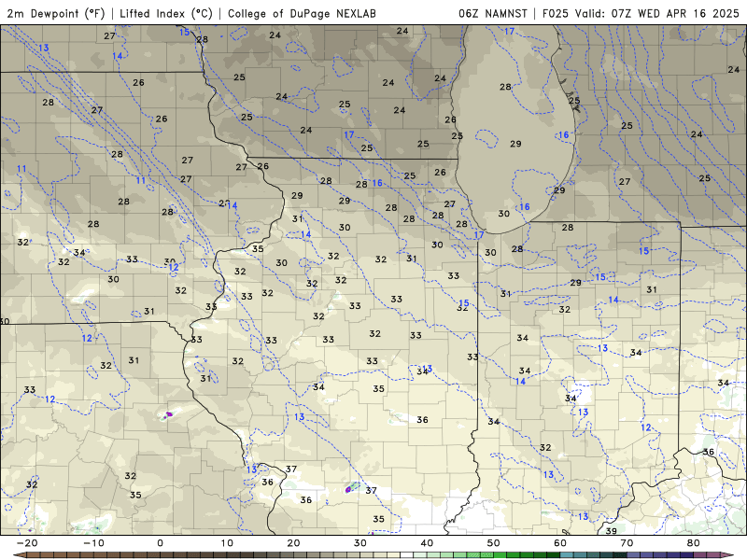The image size is (747, 560).
Task: Click the 30 label on the color scale
Action: (x=360, y=543)
